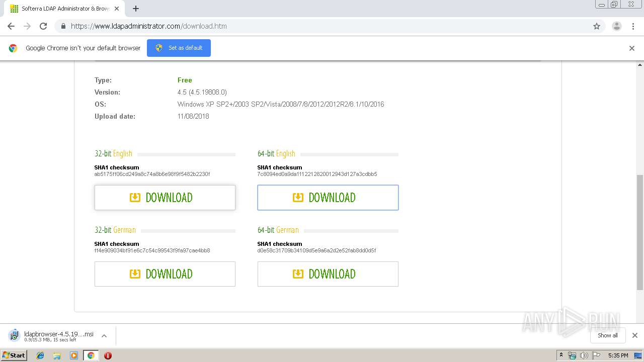Reload the current page
This screenshot has width=644, height=362.
tap(43, 26)
